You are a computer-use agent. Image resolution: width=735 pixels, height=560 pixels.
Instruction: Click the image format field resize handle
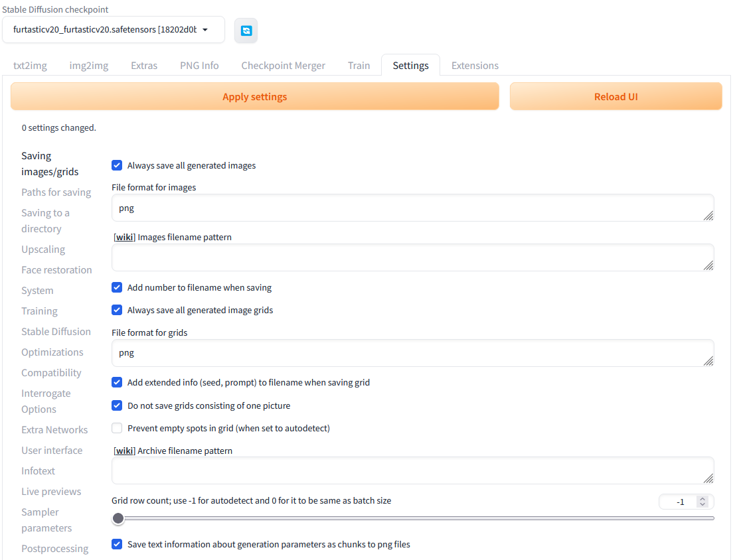click(708, 216)
